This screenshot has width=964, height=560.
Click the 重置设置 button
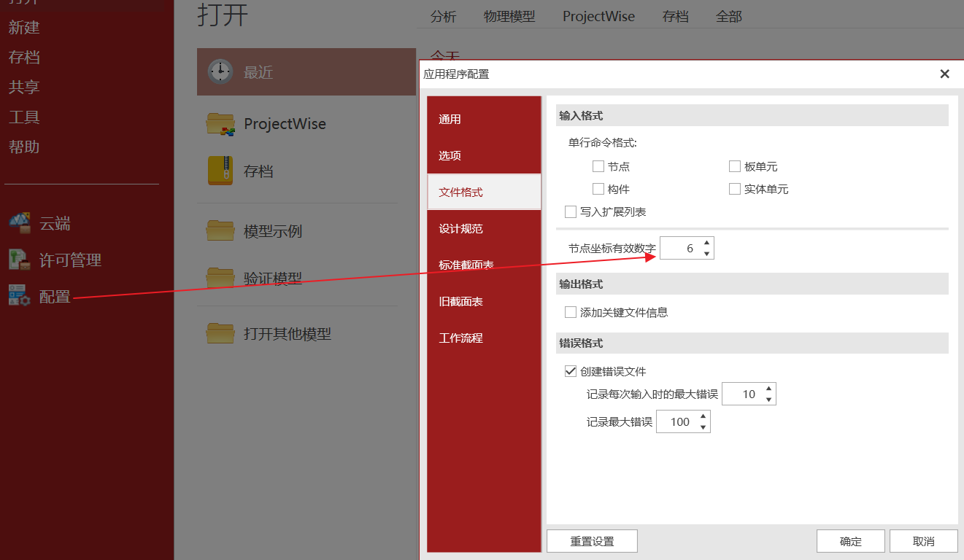tap(592, 541)
